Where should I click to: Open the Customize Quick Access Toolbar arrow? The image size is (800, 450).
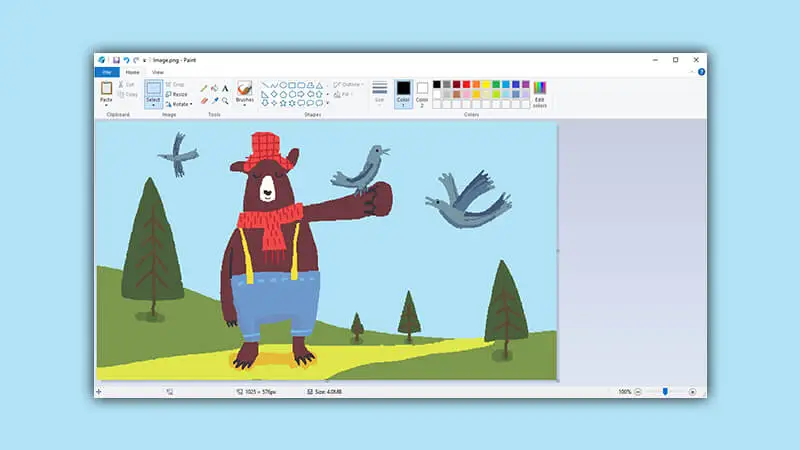tap(144, 60)
